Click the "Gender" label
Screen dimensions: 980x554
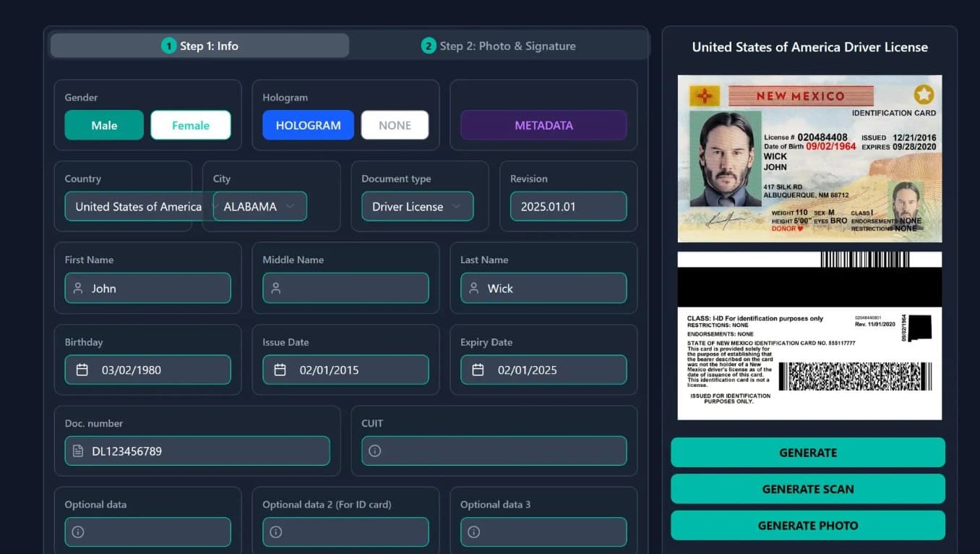(81, 98)
